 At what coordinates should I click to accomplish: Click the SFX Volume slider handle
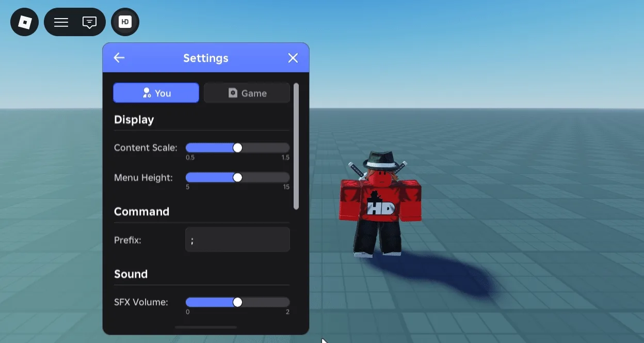click(x=237, y=302)
